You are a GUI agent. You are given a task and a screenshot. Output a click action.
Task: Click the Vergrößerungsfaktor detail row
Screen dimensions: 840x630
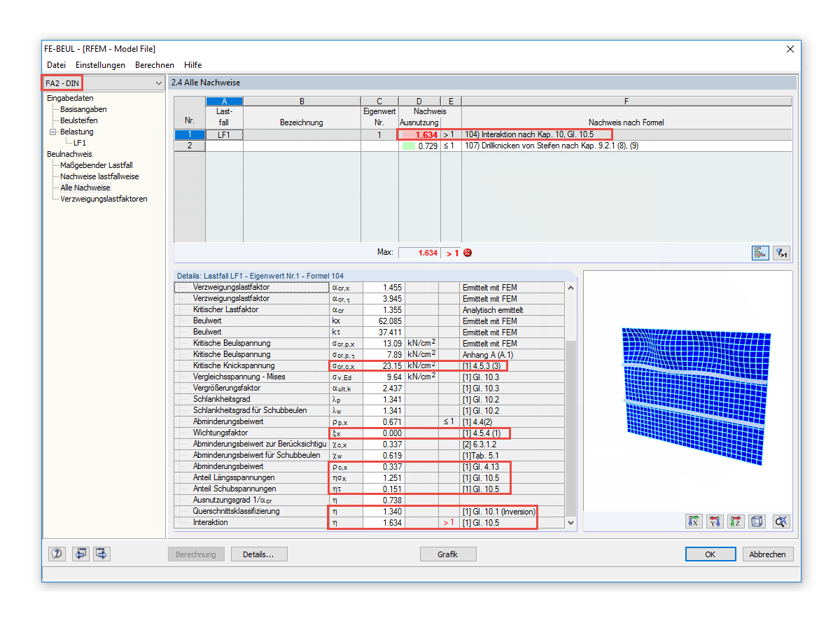click(369, 388)
